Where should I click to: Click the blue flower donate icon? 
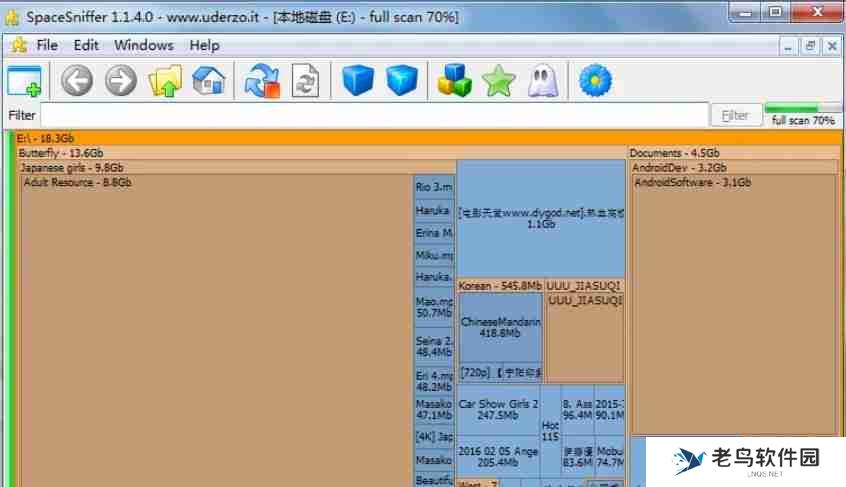pos(595,81)
